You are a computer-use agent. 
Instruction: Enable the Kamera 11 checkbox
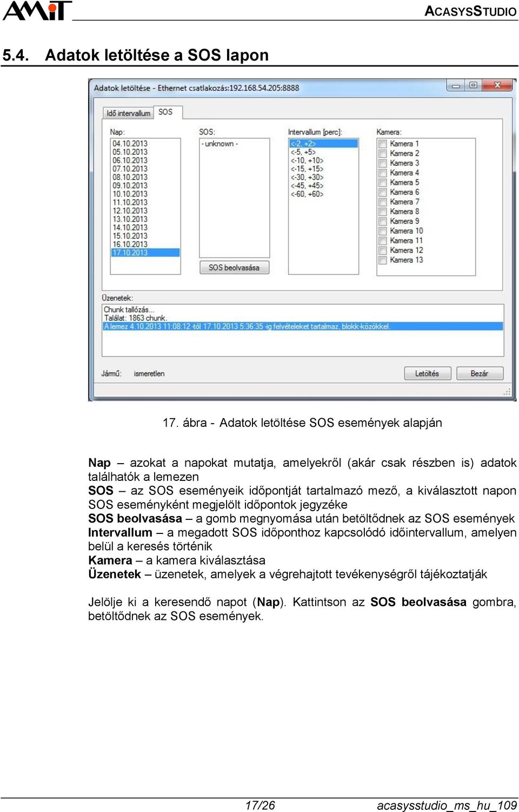383,241
